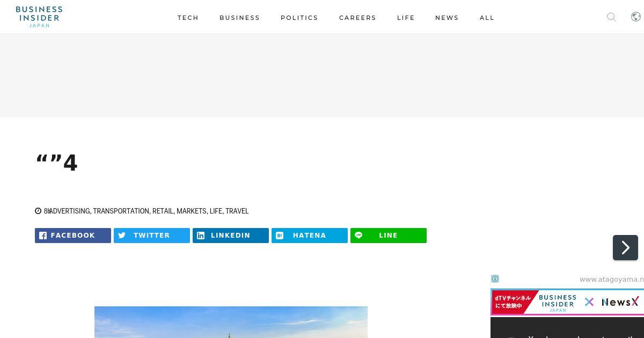Open the TRANSPORTATION tag link

pyautogui.click(x=121, y=211)
